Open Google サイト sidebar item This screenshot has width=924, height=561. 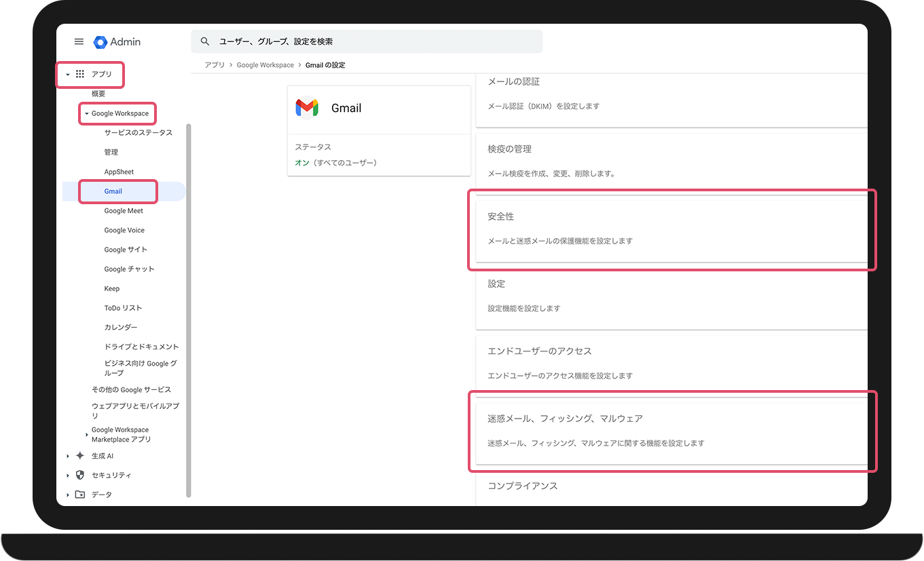pos(126,250)
